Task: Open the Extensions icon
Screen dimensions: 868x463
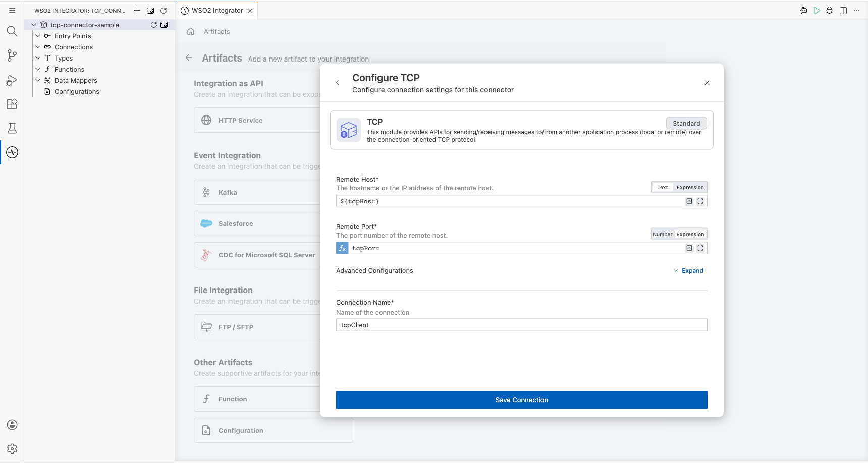Action: pos(12,104)
